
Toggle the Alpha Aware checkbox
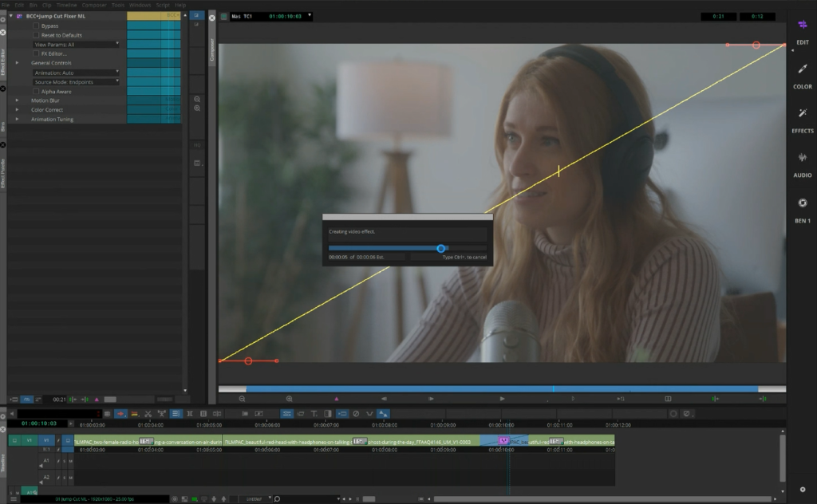pyautogui.click(x=36, y=91)
